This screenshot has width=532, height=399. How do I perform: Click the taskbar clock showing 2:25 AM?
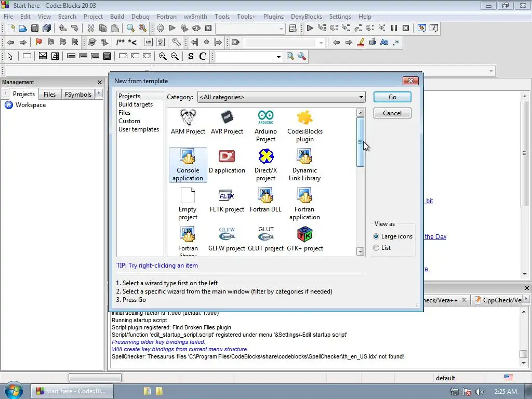(x=506, y=392)
